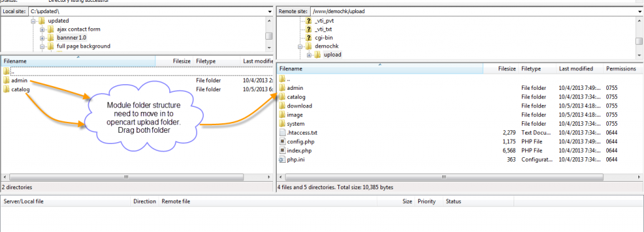Screen dimensions: 644x232
Task: Click the Remote file queue column header
Action: [x=268, y=201]
